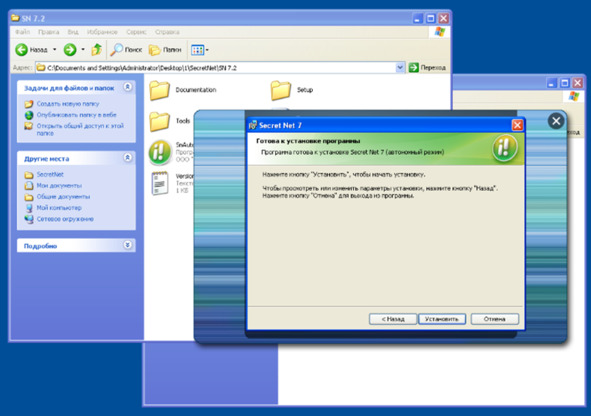Screen dimensions: 591x416
Task: Click the green Forward arrow icon
Action: [70, 50]
